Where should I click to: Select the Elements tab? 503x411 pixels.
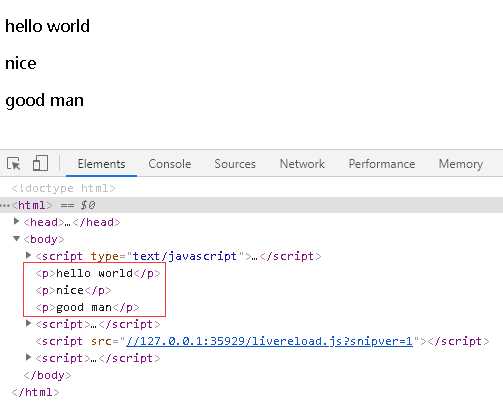(x=101, y=164)
